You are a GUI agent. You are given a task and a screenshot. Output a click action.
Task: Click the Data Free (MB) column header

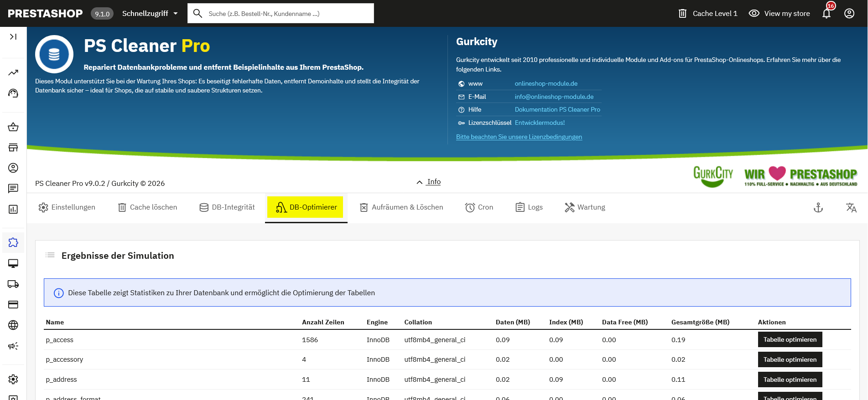tap(625, 322)
